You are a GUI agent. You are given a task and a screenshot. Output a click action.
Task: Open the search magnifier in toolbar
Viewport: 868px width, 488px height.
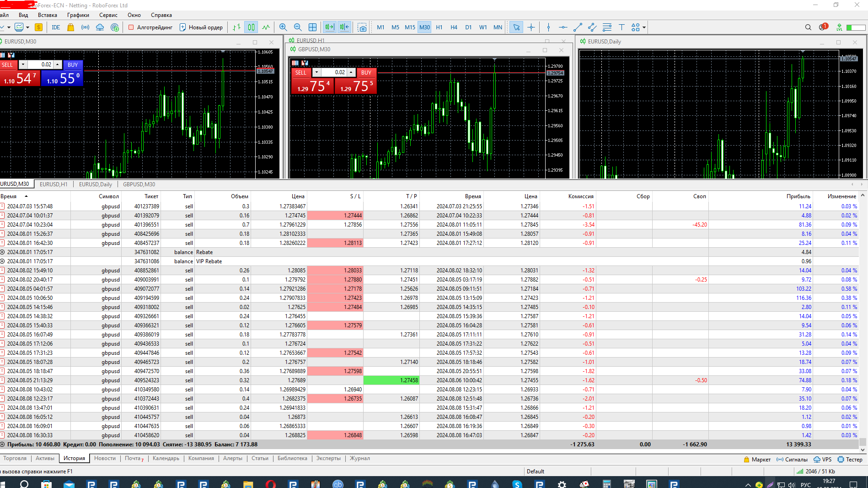pyautogui.click(x=808, y=27)
